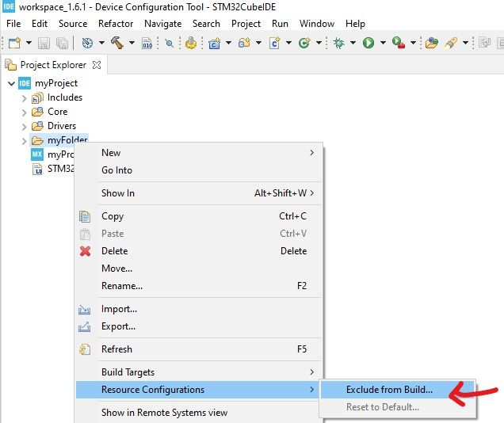504x423 pixels.
Task: Open the Source menu
Action: [73, 24]
